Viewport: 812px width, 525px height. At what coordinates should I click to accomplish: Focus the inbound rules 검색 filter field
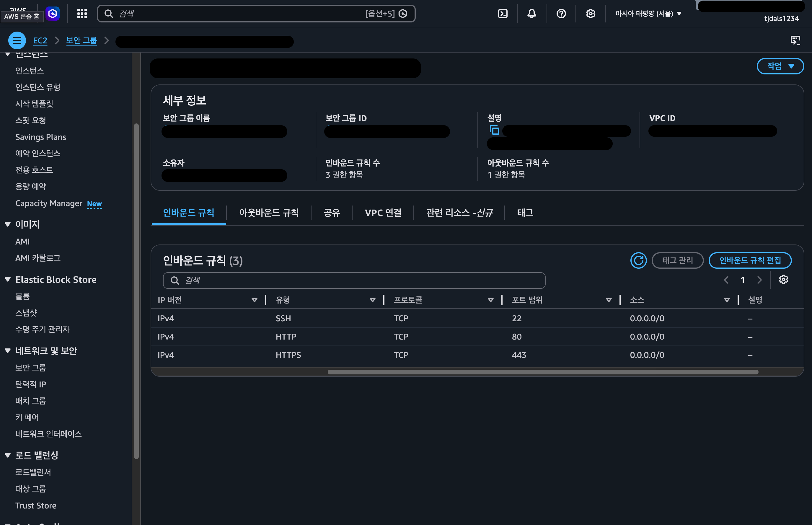[x=354, y=280]
